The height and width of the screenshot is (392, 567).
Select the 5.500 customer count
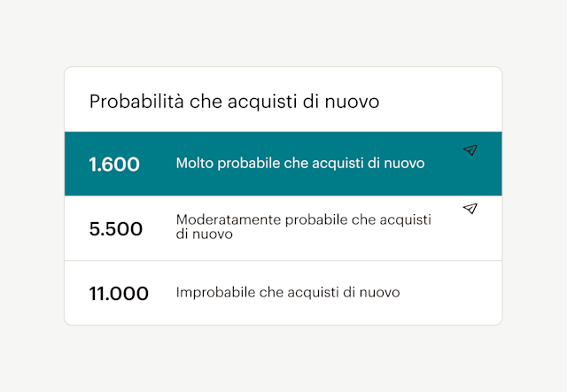coord(116,228)
